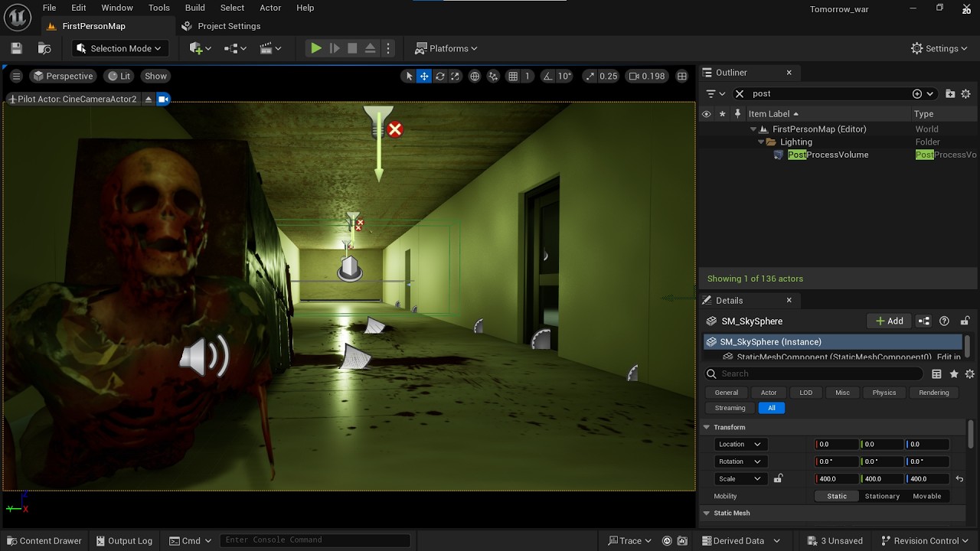Image resolution: width=980 pixels, height=551 pixels.
Task: Click the add folder icon in Outliner
Action: tap(950, 93)
